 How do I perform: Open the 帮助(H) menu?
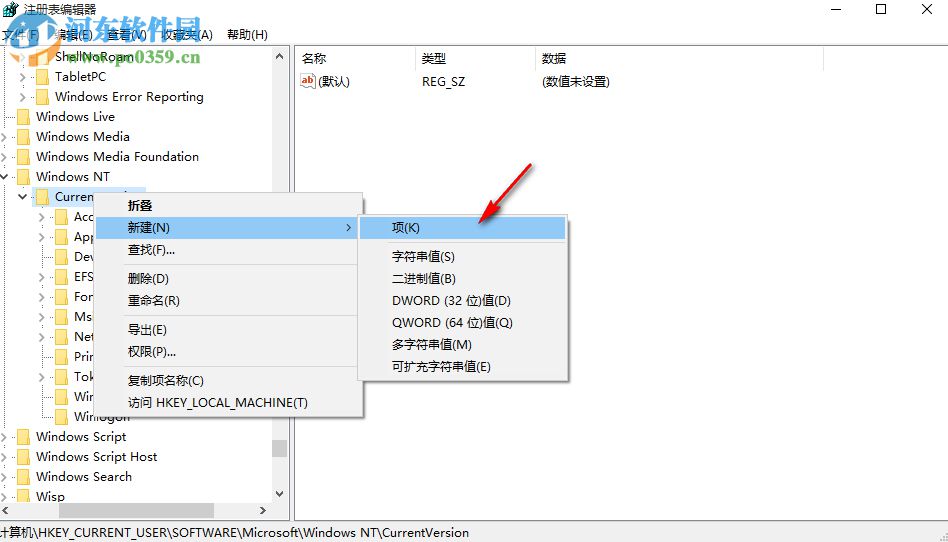pyautogui.click(x=247, y=34)
